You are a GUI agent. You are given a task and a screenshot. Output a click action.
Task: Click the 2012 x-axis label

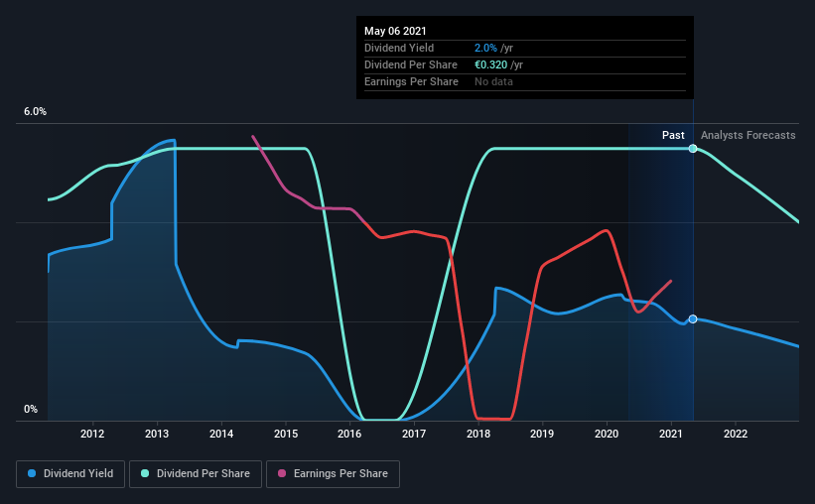[92, 434]
